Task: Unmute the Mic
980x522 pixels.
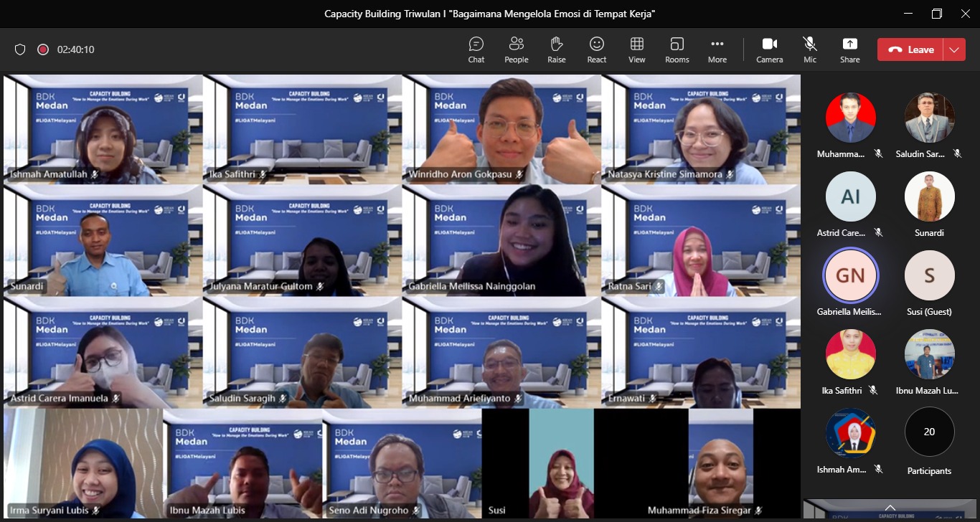Action: coord(810,49)
